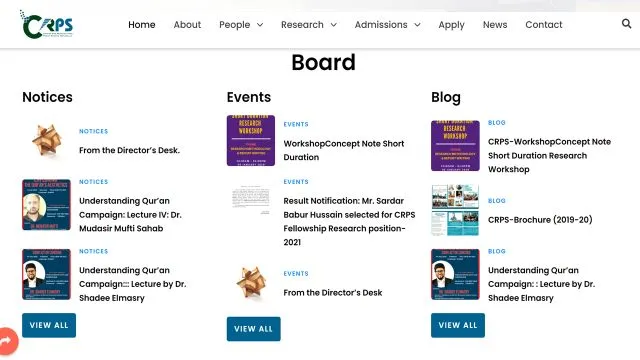Open CRPS-Brochure (2019-20) blog link
This screenshot has height=360, width=640.
pyautogui.click(x=540, y=220)
